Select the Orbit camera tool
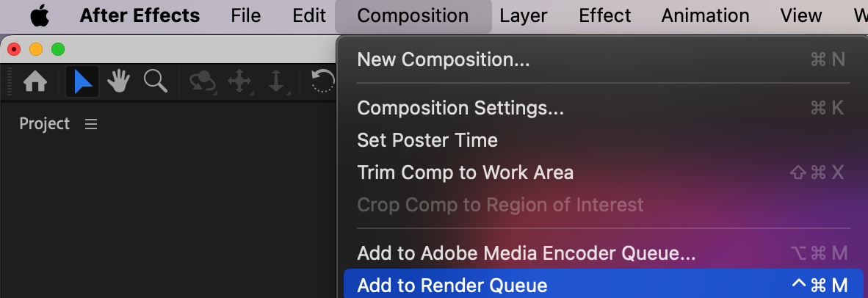 click(x=203, y=81)
